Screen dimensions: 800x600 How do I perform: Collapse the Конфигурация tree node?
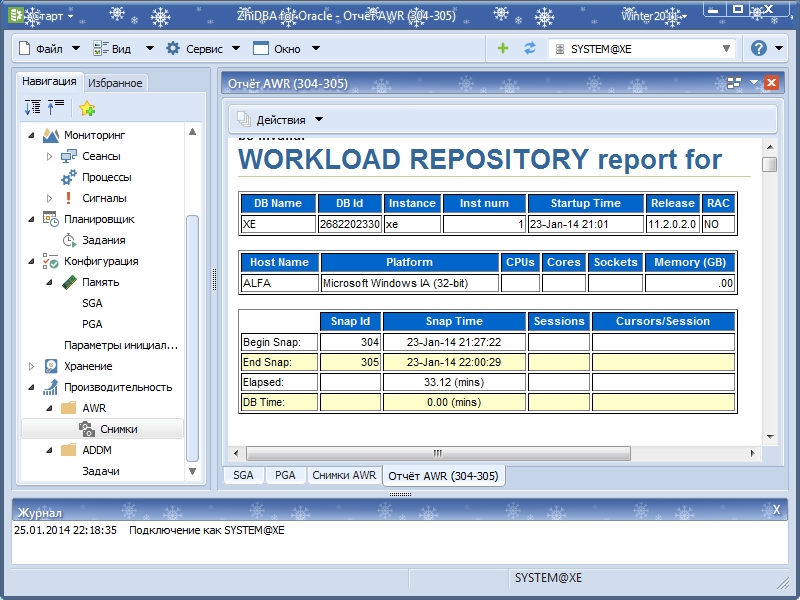pos(32,261)
